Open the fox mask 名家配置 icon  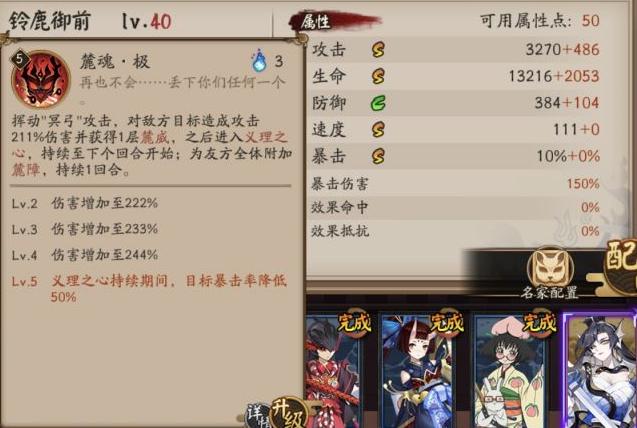(550, 268)
